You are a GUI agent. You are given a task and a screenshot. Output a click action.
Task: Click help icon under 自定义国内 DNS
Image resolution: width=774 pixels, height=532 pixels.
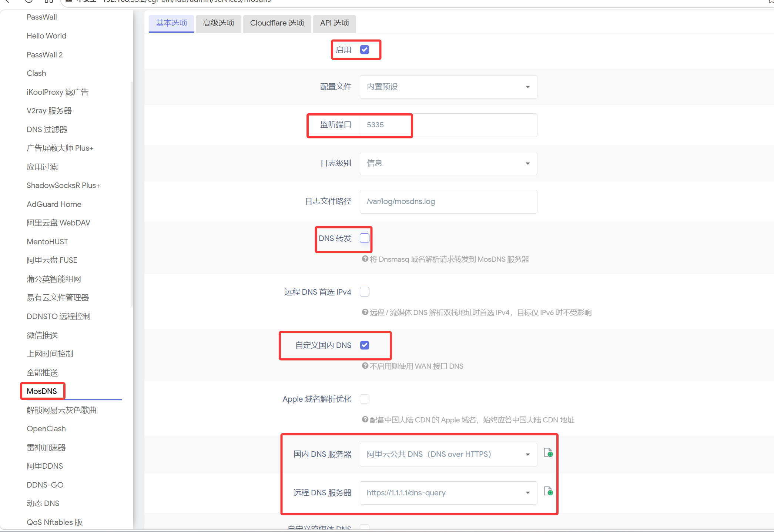[x=365, y=366]
